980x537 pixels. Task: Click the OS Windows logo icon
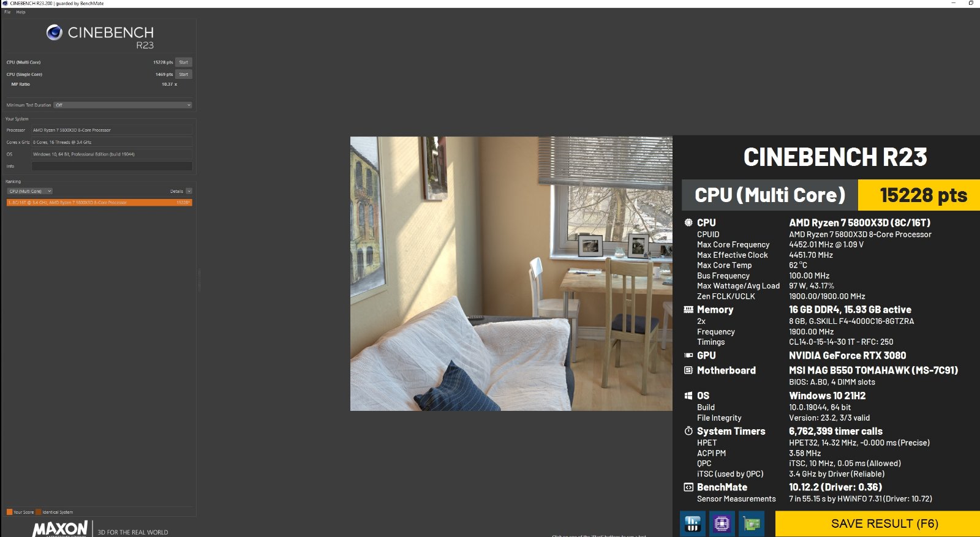[688, 396]
